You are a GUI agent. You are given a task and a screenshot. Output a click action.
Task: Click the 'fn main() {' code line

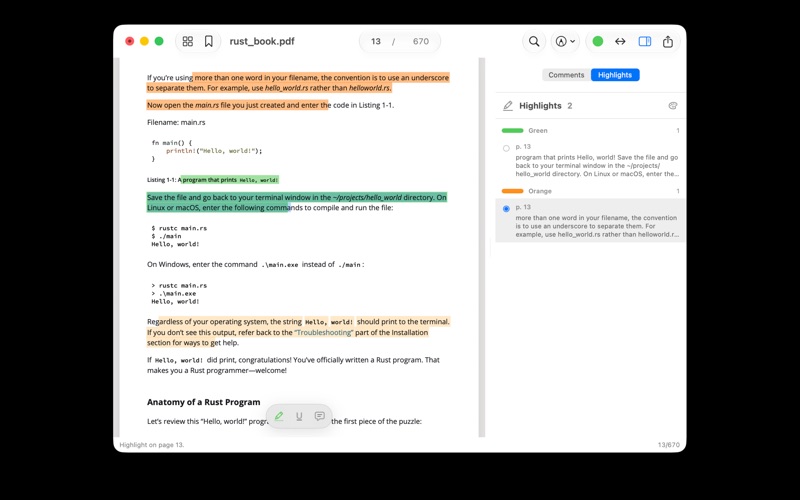click(172, 143)
